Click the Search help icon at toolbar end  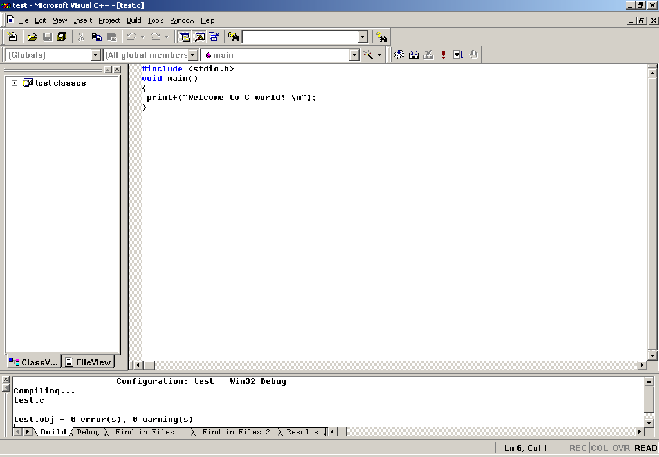coord(382,37)
